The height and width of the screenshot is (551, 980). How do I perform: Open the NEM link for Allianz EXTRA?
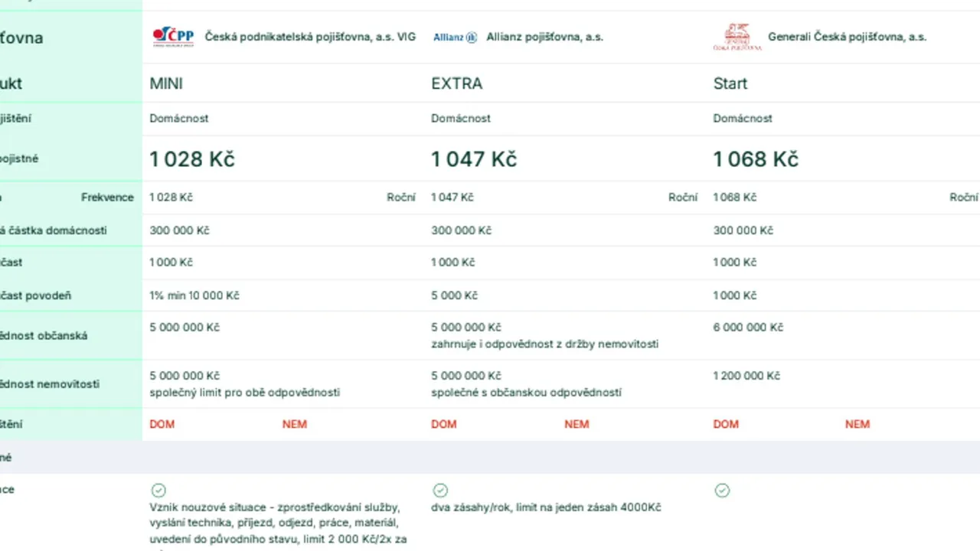[577, 424]
